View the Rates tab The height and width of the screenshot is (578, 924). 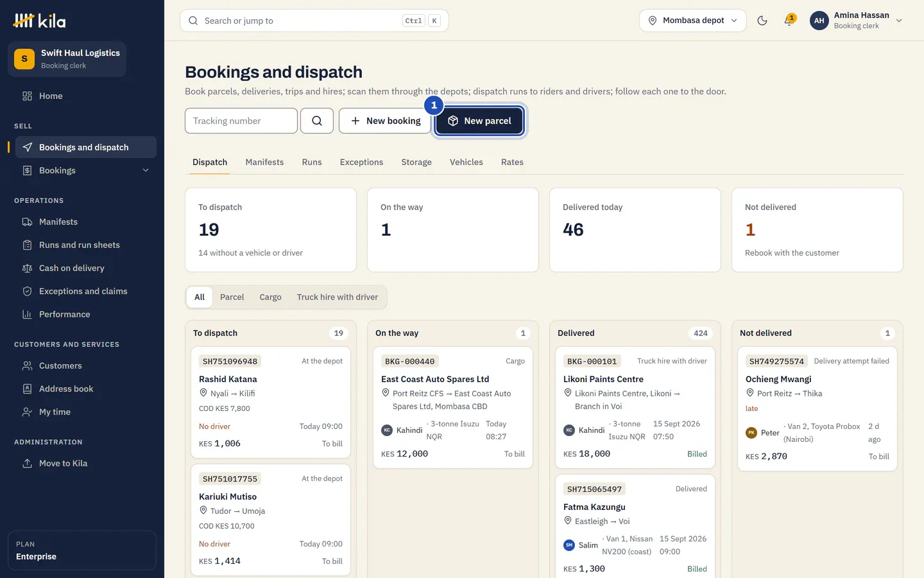coord(512,162)
